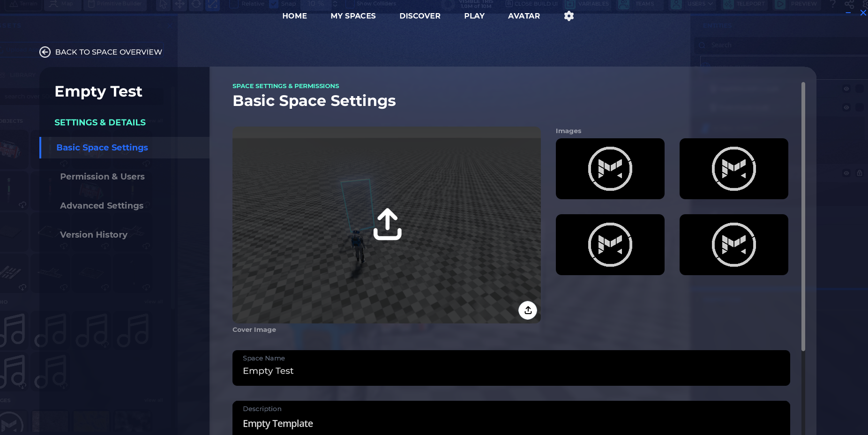
Task: Open the Users dropdown
Action: coord(692,4)
